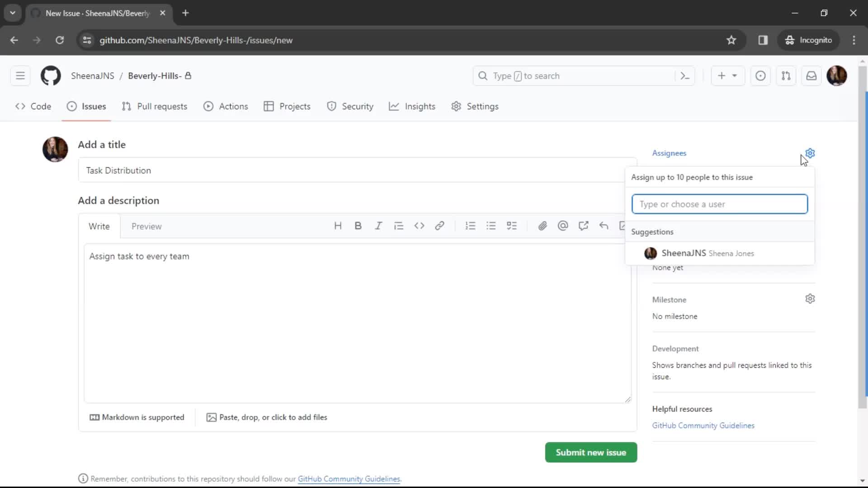
Task: Insert a code block
Action: pos(419,225)
